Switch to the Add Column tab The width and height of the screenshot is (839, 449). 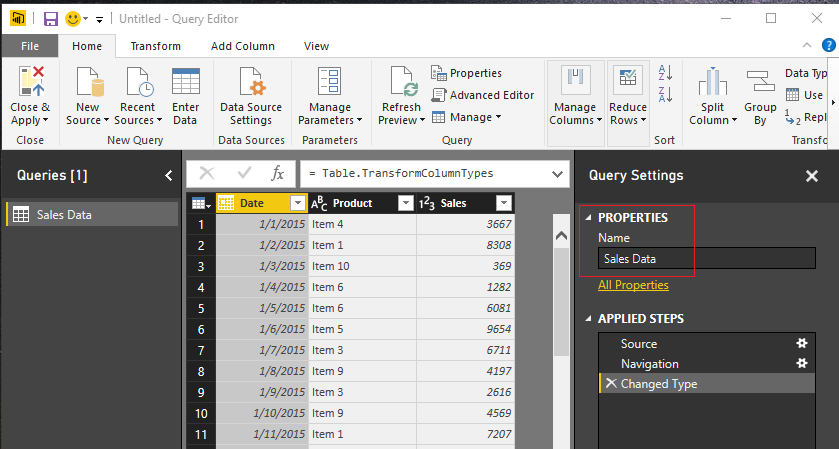coord(243,46)
